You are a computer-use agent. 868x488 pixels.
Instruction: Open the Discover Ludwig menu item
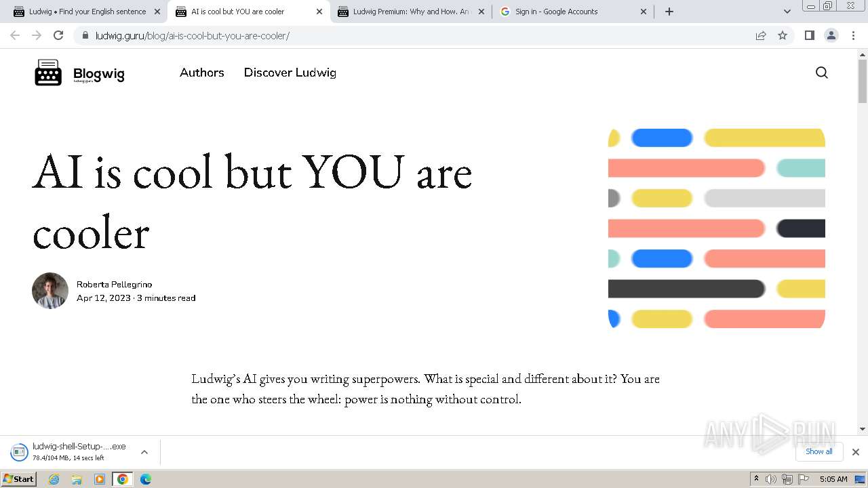click(x=290, y=73)
